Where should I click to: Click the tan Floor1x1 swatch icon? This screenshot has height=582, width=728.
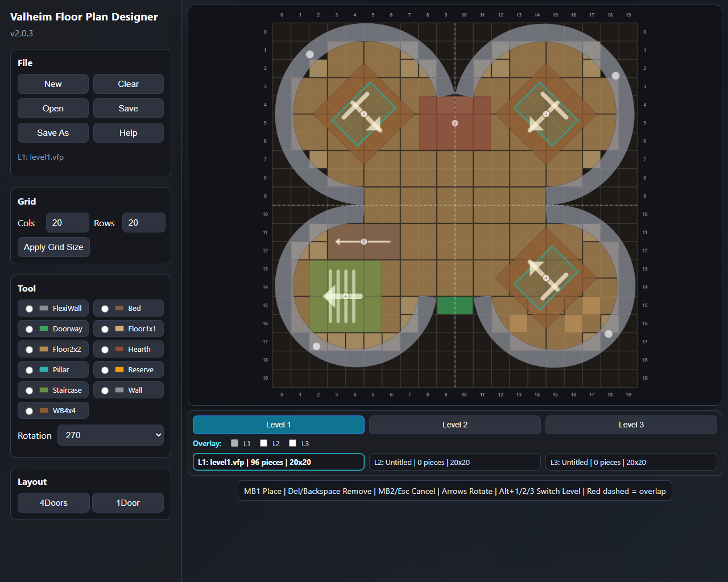point(119,329)
